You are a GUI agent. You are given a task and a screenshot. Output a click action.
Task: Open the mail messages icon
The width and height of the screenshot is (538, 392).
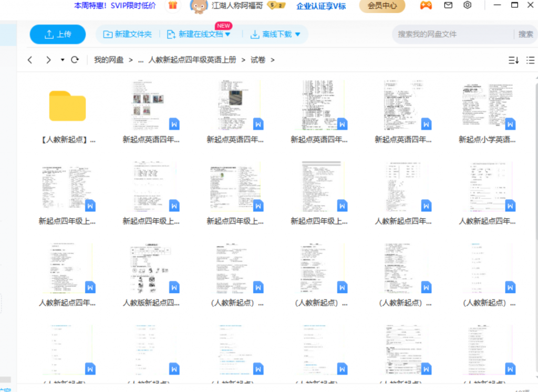click(448, 5)
